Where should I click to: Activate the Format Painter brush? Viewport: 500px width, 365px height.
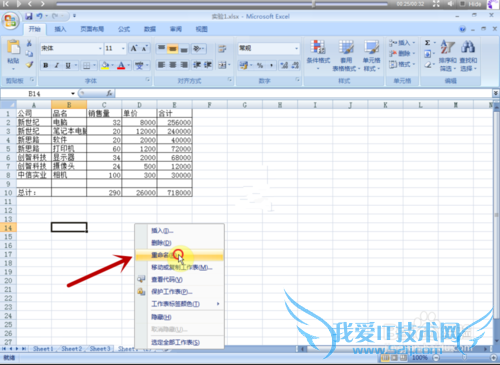29,64
